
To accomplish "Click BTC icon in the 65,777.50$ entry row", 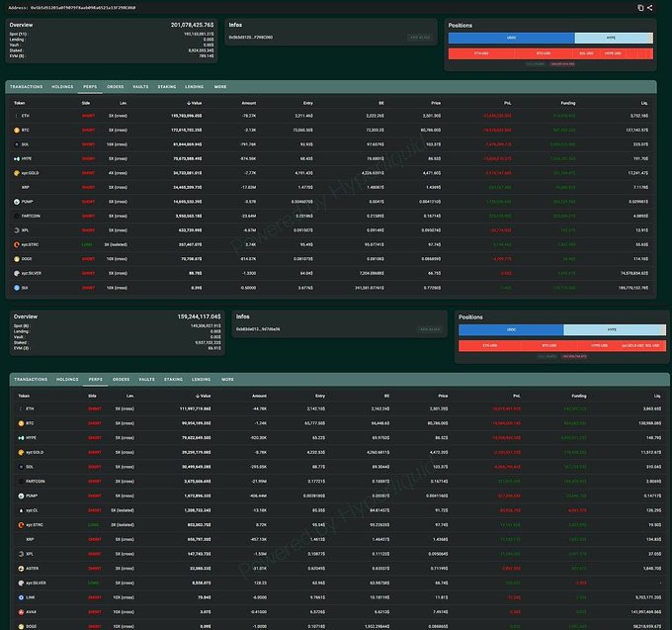I will click(21, 423).
